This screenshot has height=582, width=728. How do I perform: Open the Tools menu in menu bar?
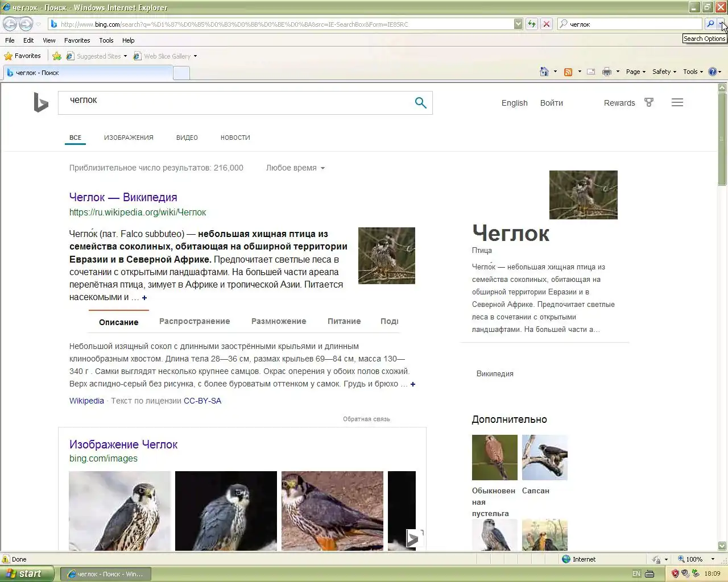pos(106,40)
